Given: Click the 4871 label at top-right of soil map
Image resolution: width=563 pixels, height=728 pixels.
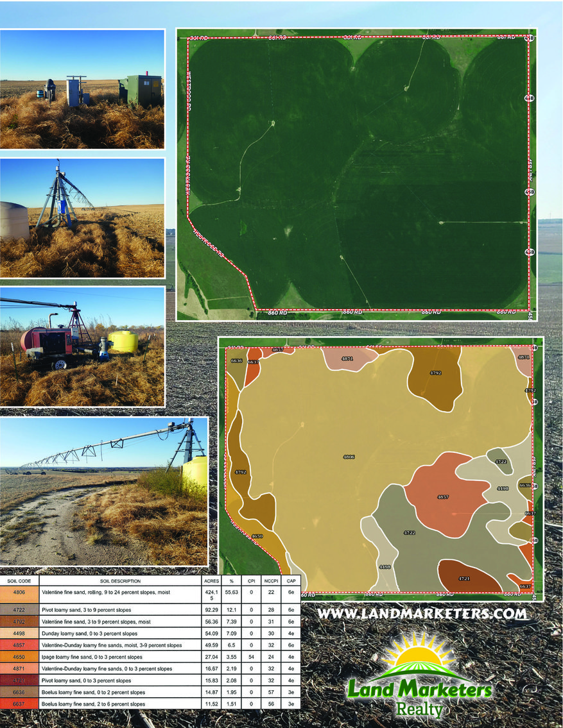Looking at the screenshot, I should coord(524,356).
